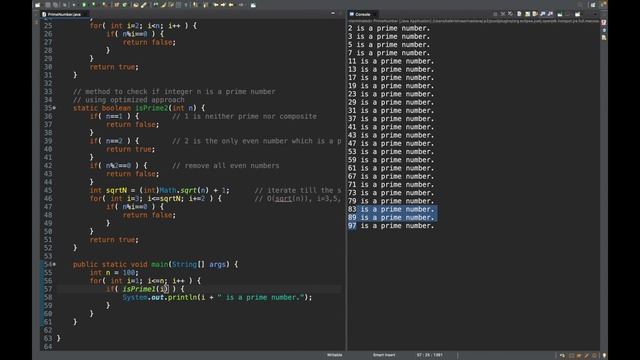
Task: Click the Save icon in the toolbar
Action: coord(48,5)
